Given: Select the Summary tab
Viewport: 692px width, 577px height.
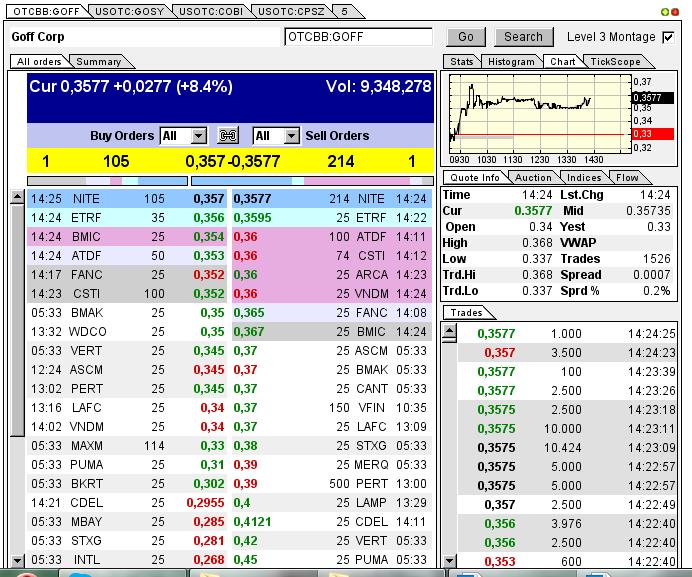Looking at the screenshot, I should coord(99,61).
